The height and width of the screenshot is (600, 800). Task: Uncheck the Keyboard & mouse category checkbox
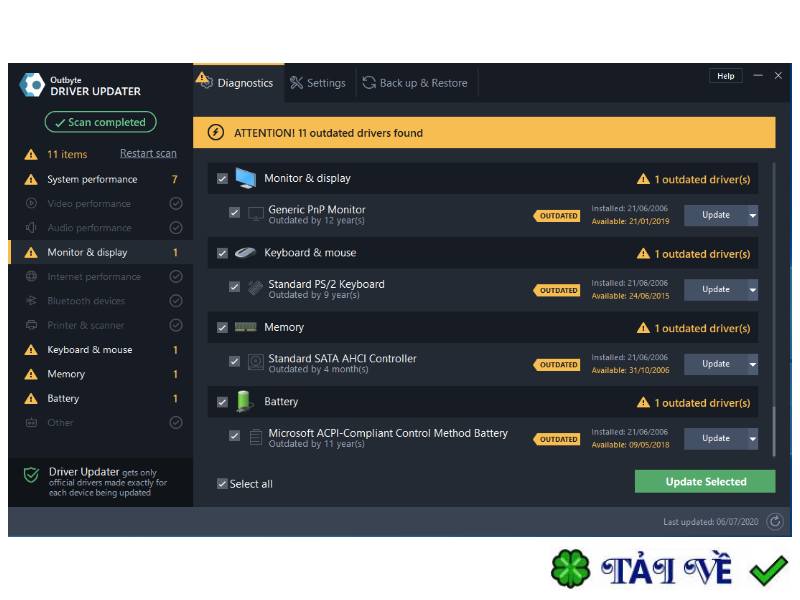[222, 253]
